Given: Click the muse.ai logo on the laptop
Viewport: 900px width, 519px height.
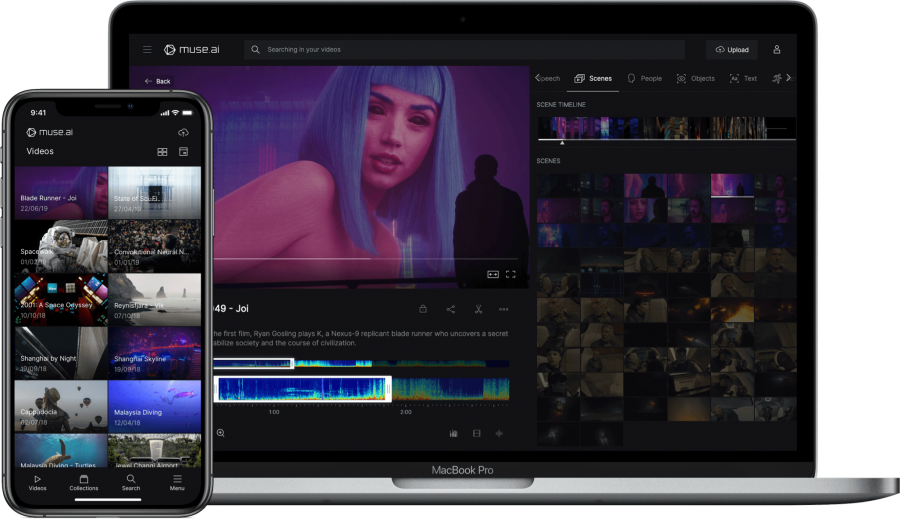Looking at the screenshot, I should 192,50.
